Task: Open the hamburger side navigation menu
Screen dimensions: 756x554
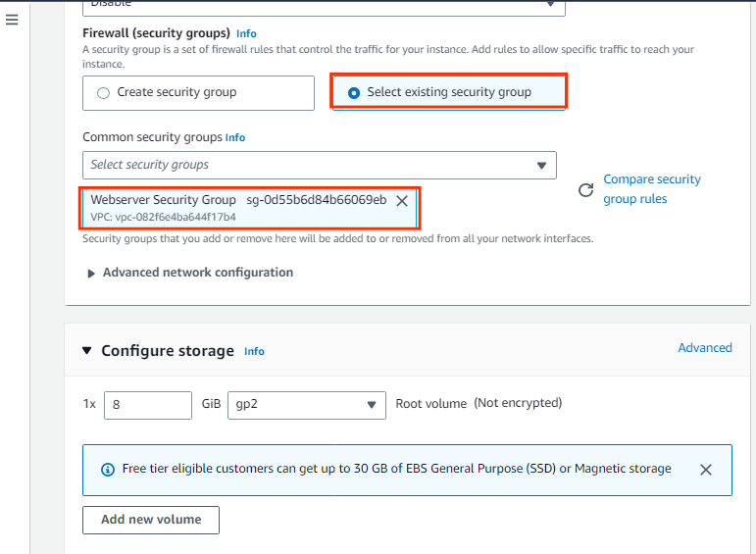Action: (12, 20)
